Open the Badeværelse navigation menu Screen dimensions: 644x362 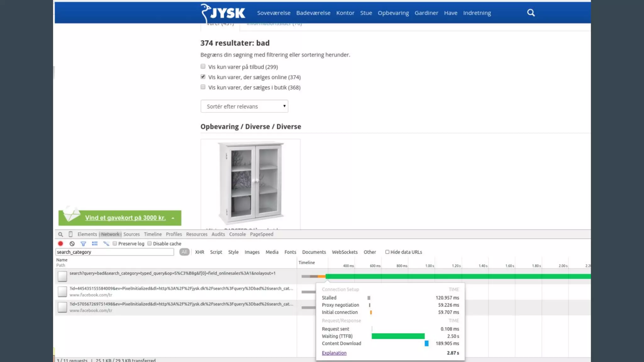(x=313, y=13)
